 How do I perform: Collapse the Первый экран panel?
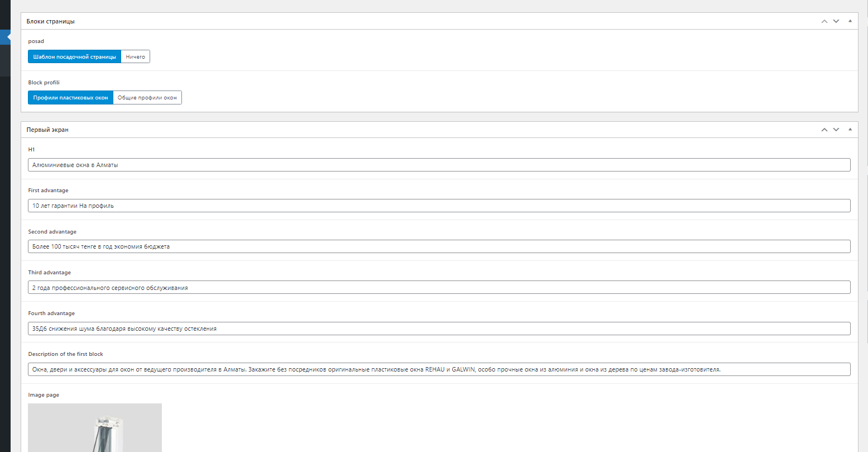tap(850, 130)
